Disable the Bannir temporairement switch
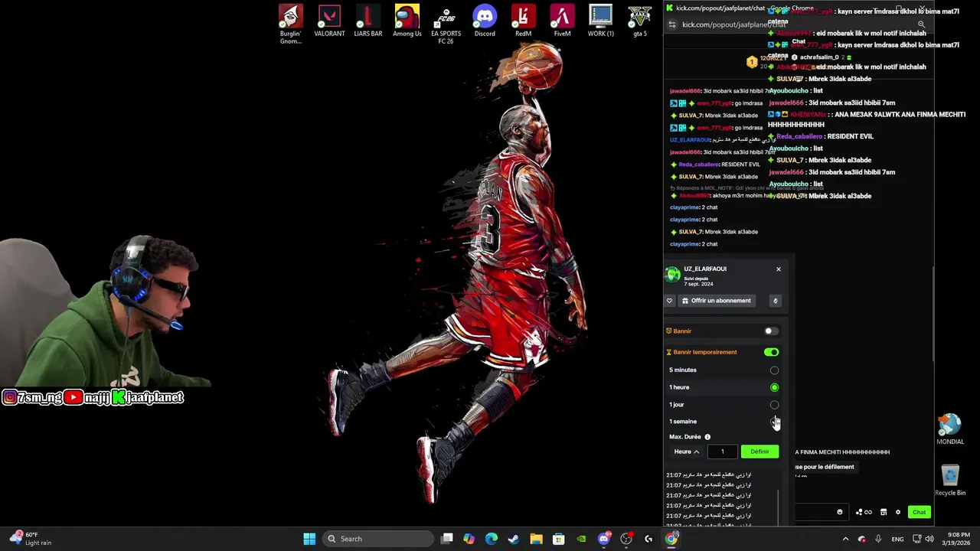Viewport: 980px width, 551px height. tap(771, 352)
